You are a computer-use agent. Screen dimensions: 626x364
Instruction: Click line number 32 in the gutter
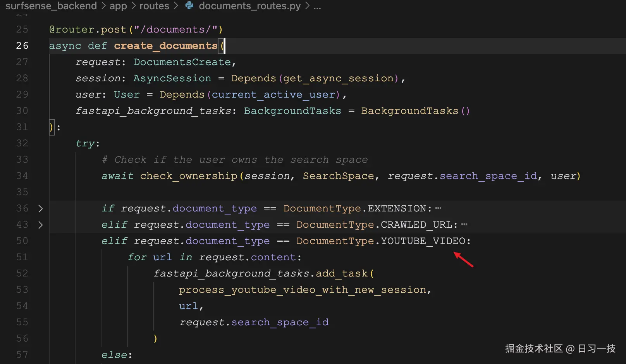22,143
